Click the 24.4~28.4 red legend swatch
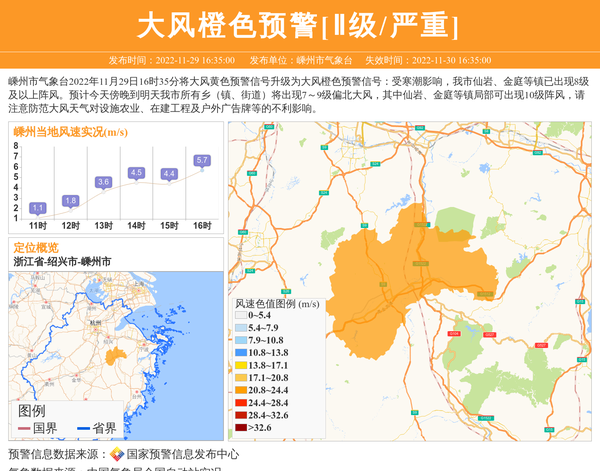 pos(241,404)
